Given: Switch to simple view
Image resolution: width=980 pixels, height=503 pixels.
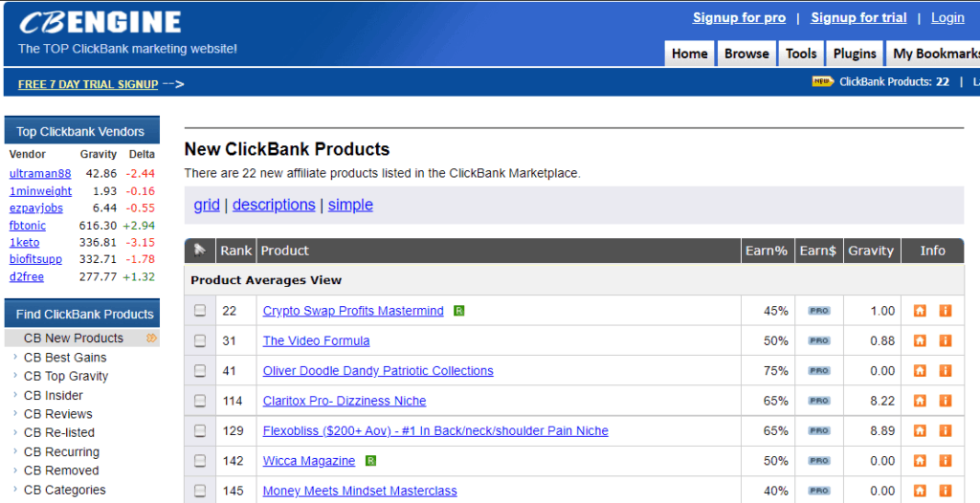Looking at the screenshot, I should 350,205.
